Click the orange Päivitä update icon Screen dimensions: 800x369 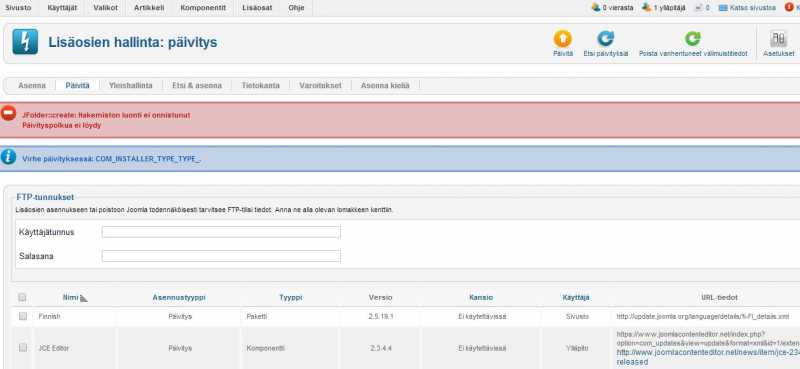[x=562, y=39]
